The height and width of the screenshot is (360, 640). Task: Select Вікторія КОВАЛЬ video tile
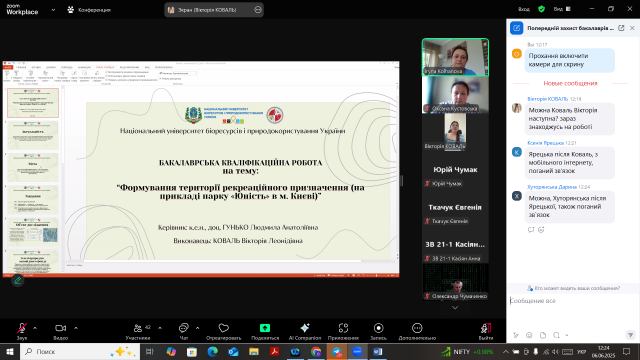pyautogui.click(x=455, y=132)
